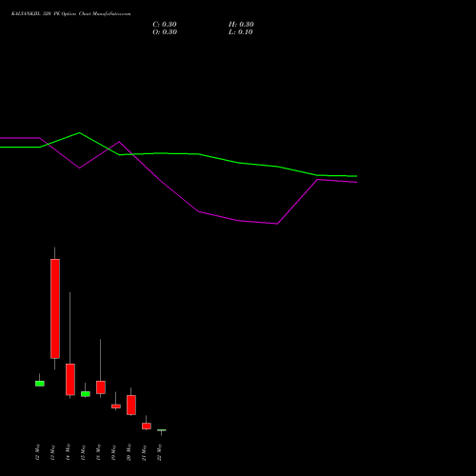476x476 pixels.
Task: Select the red candle for 14 May
Action: pos(70,379)
